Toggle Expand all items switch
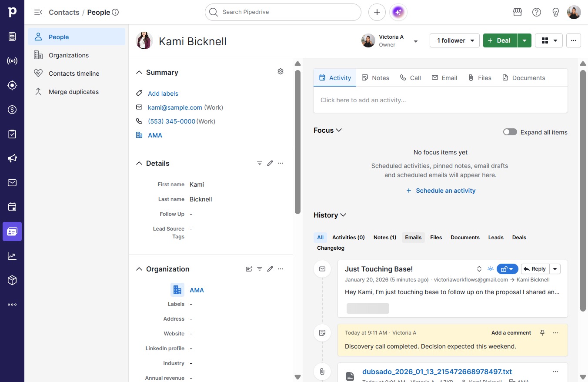Viewport: 588px width, 382px height. (510, 132)
